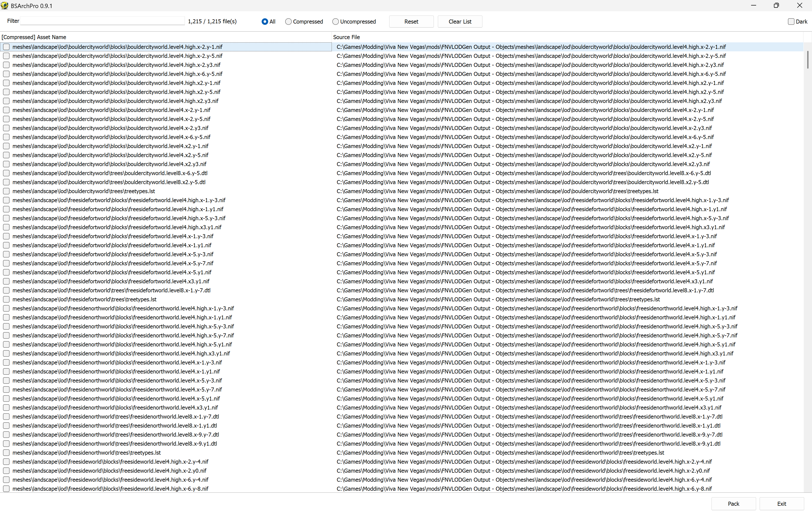Check box for freesidenorthworld.level4.high.x3.y1.nif
The image size is (812, 517).
7,353
